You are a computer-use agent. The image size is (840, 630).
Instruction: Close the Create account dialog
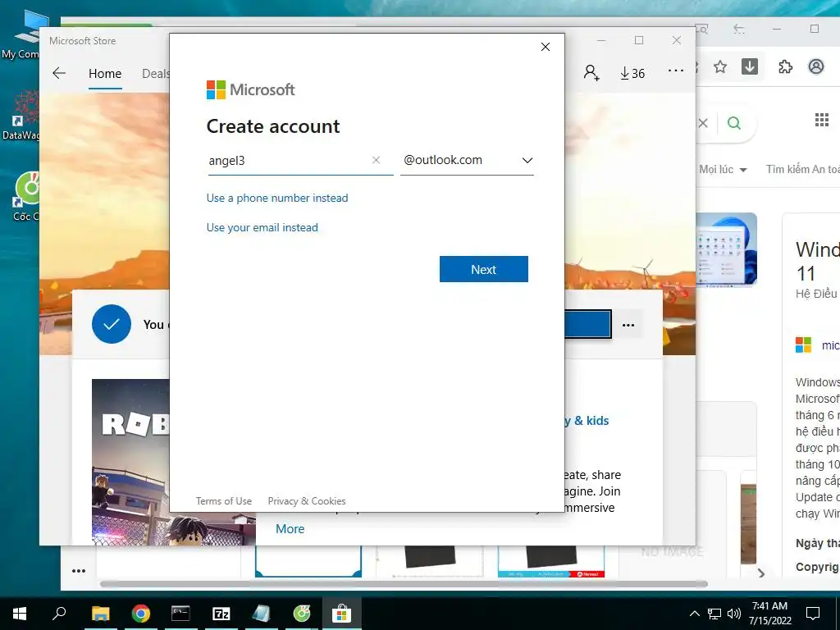[546, 47]
